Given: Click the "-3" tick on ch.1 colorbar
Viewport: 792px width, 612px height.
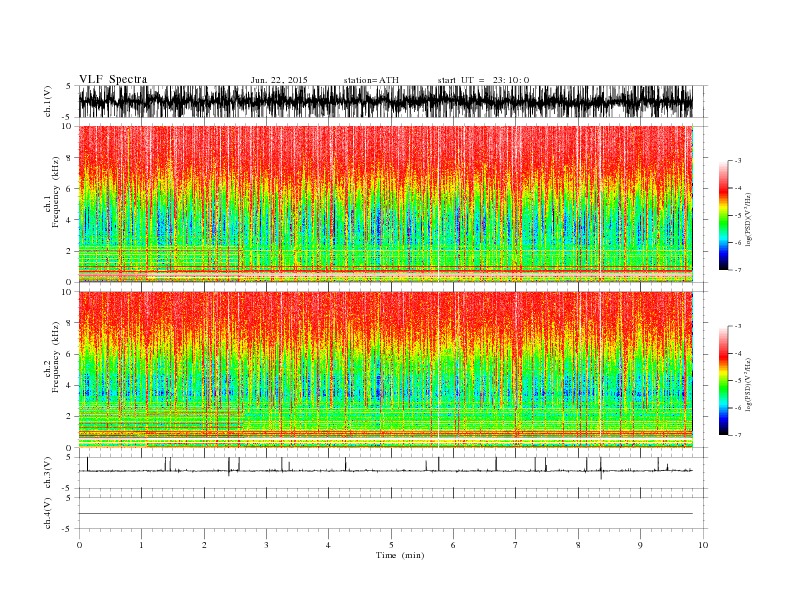Looking at the screenshot, I should coord(738,161).
